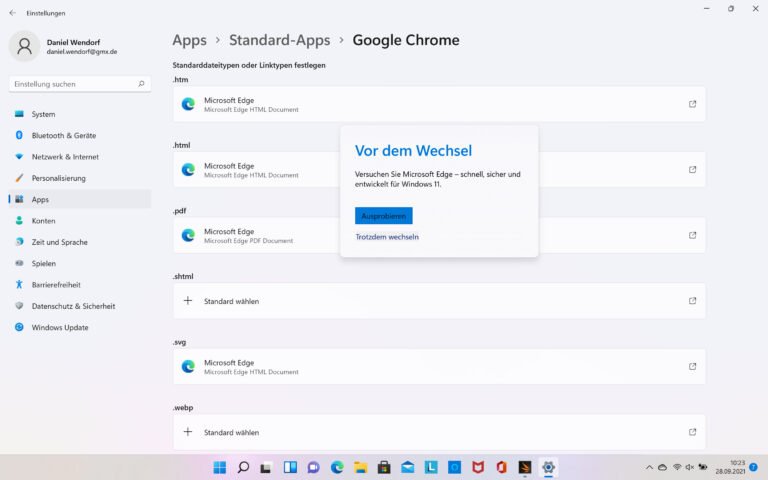Open System in the sidebar
This screenshot has width=768, height=480.
coord(80,114)
